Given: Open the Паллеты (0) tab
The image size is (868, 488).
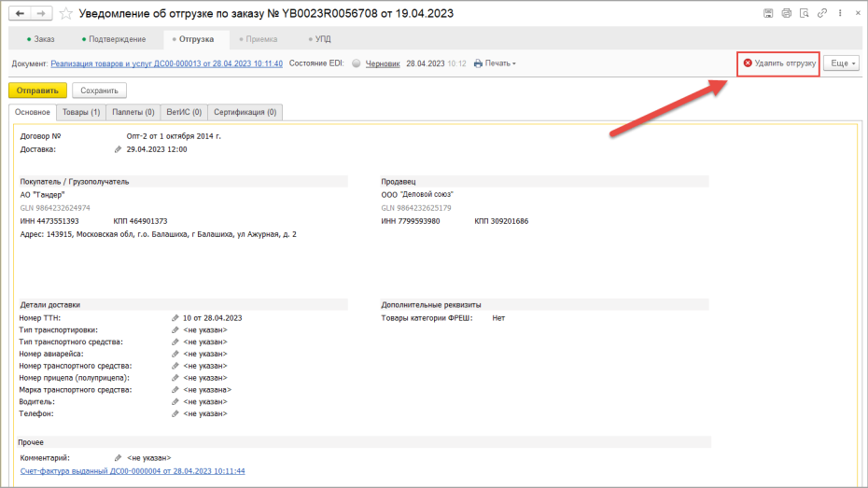Looking at the screenshot, I should point(133,112).
